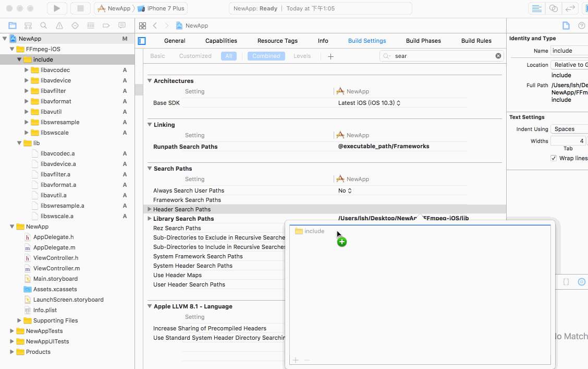Viewport: 588px width, 369px height.
Task: Expand the Supporting Files group
Action: tap(19, 320)
